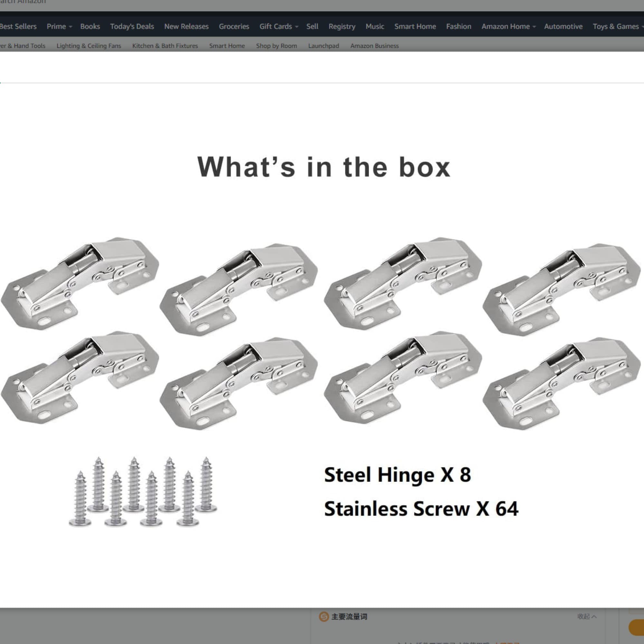This screenshot has width=644, height=644.
Task: Open Launchpad in the subnav
Action: (323, 46)
